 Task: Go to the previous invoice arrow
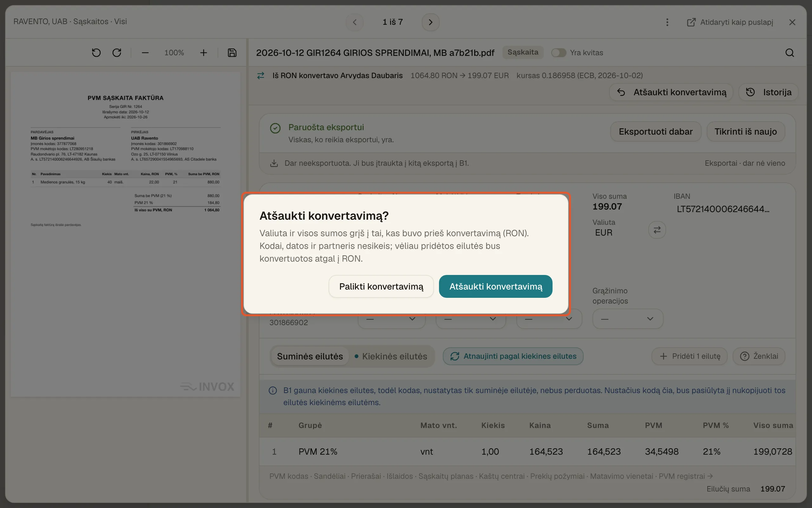[355, 22]
